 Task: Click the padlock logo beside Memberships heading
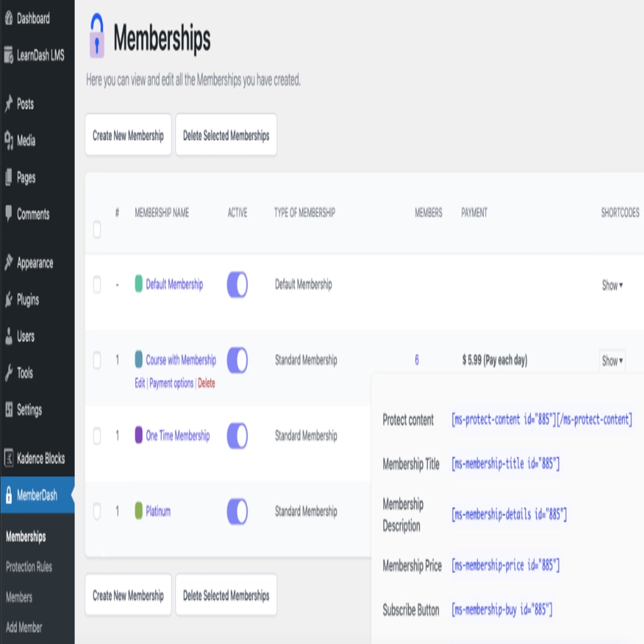[x=97, y=36]
